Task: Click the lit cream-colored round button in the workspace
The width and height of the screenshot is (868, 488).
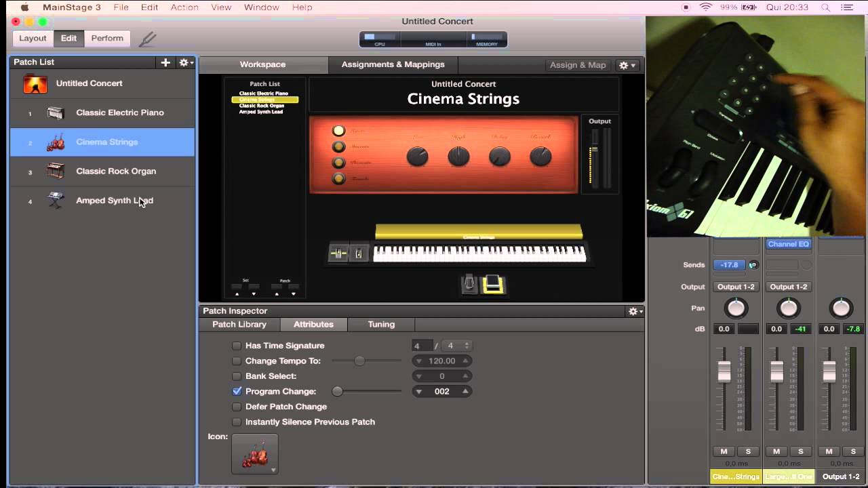Action: click(338, 131)
